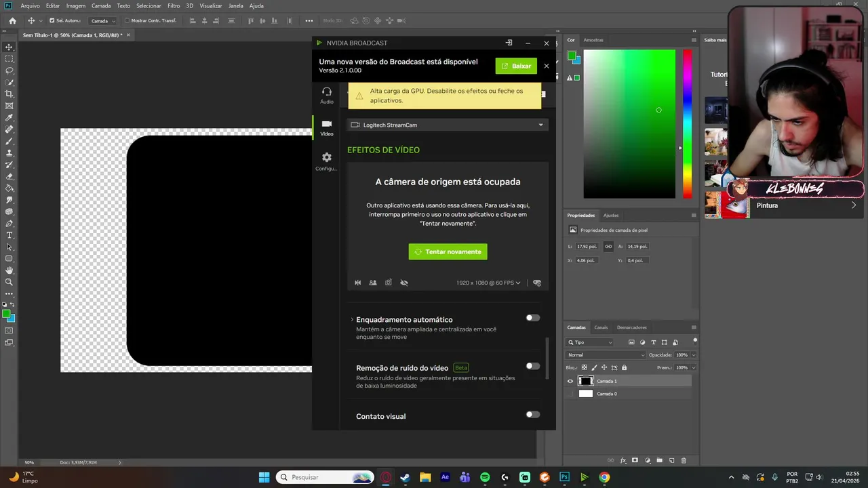Image resolution: width=868 pixels, height=488 pixels.
Task: Open the Áudio section in NVIDIA Broadcast
Action: (x=327, y=95)
